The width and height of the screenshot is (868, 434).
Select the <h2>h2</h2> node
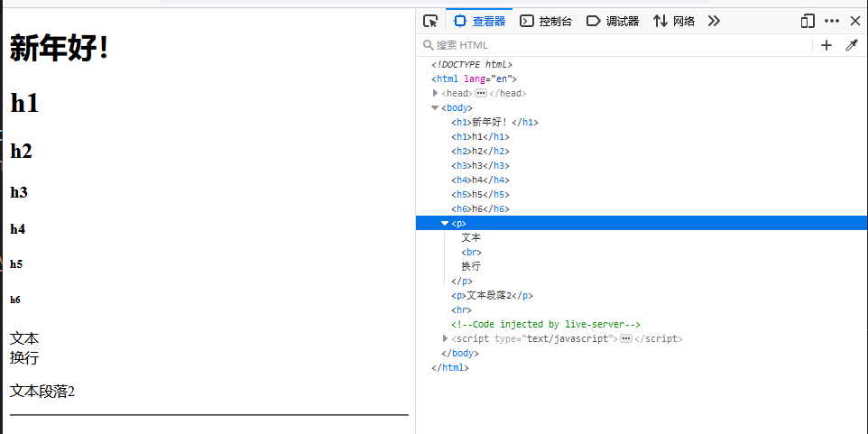point(480,151)
